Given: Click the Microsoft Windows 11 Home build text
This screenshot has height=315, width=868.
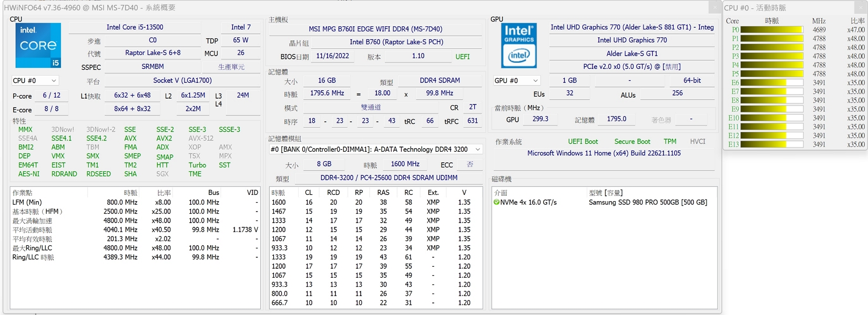Looking at the screenshot, I should tap(604, 153).
